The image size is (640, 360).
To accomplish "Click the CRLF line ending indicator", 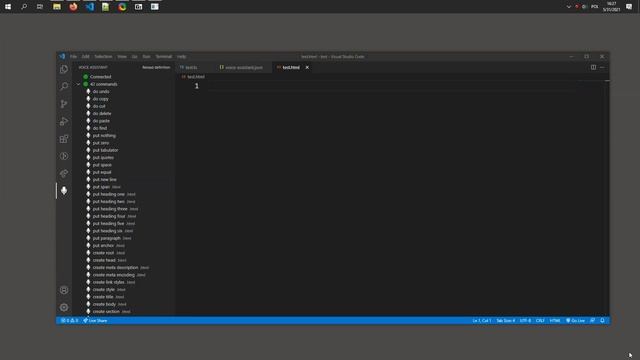I will (540, 320).
